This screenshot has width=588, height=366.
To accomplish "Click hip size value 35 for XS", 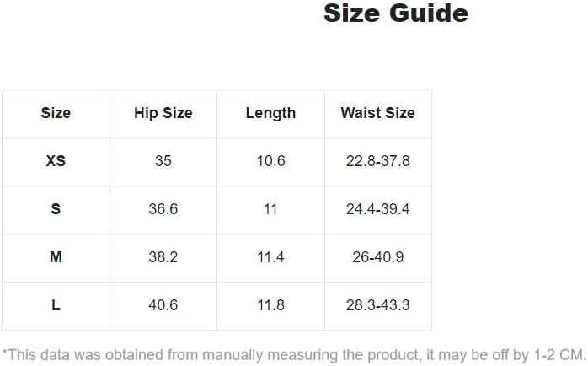I will [163, 160].
